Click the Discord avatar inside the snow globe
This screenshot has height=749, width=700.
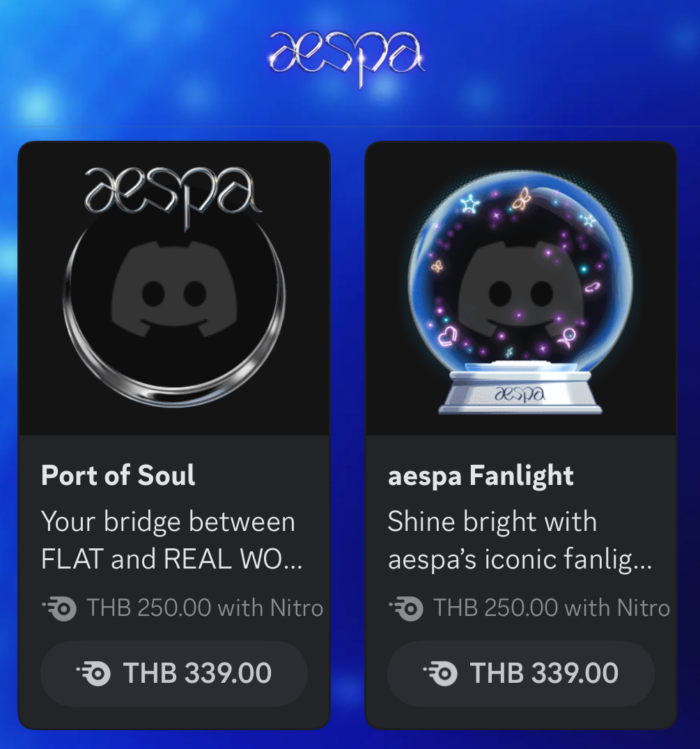pyautogui.click(x=521, y=289)
